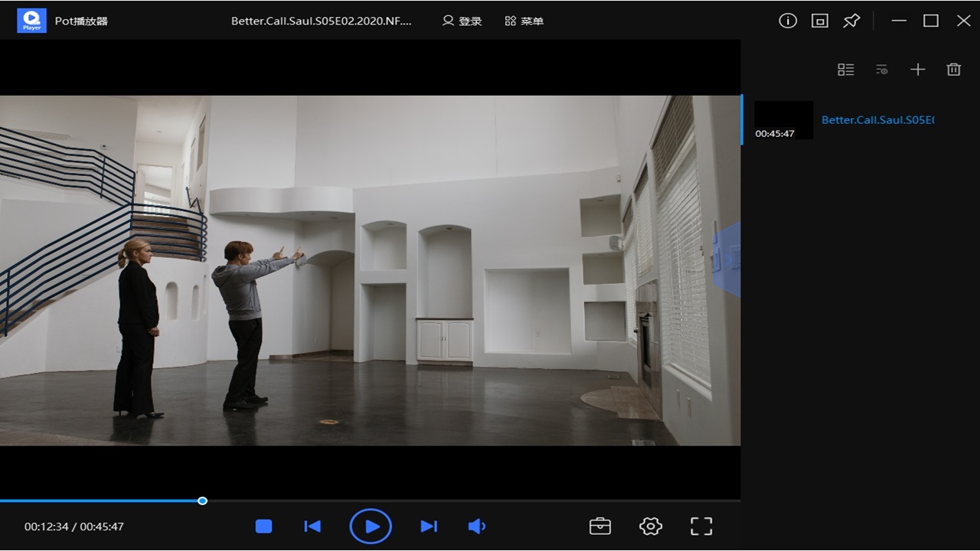Delete items with the trash icon
This screenshot has height=551, width=980.
[954, 70]
